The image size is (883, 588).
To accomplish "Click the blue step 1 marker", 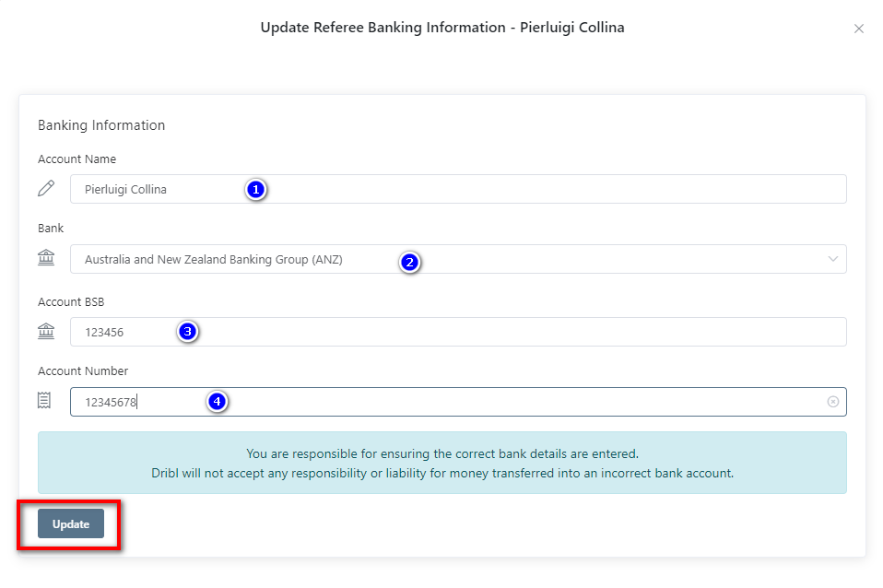I will point(256,190).
